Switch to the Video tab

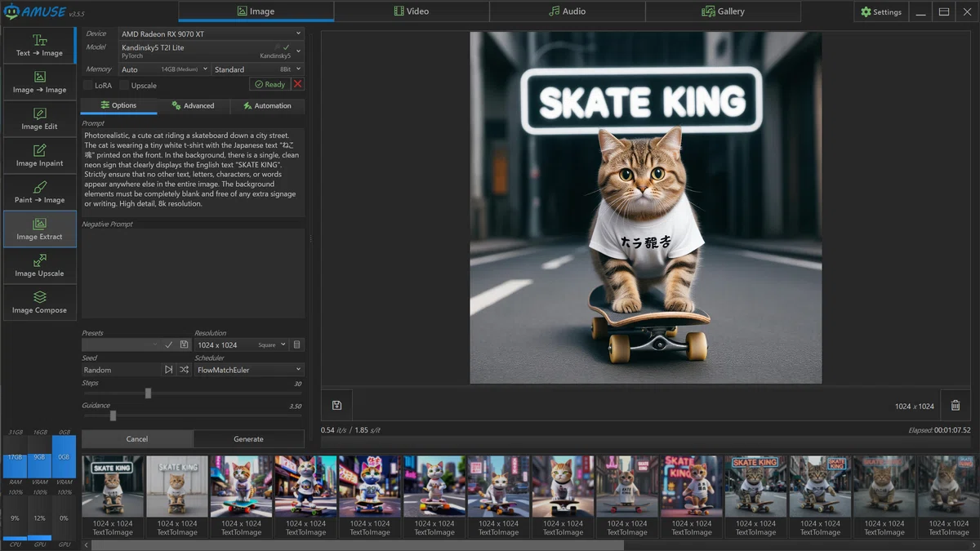412,11
